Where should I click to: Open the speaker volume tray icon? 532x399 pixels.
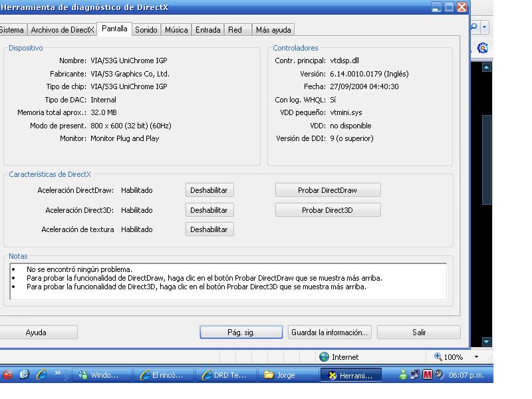click(440, 374)
